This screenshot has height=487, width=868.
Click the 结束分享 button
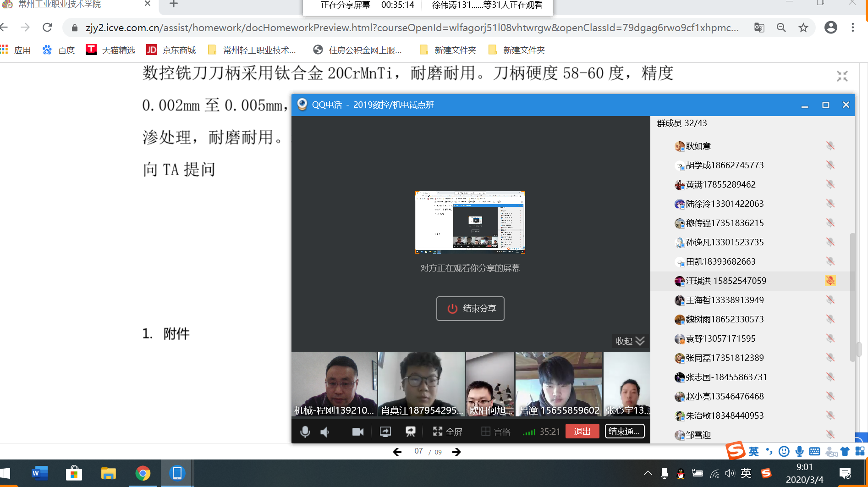[470, 309]
